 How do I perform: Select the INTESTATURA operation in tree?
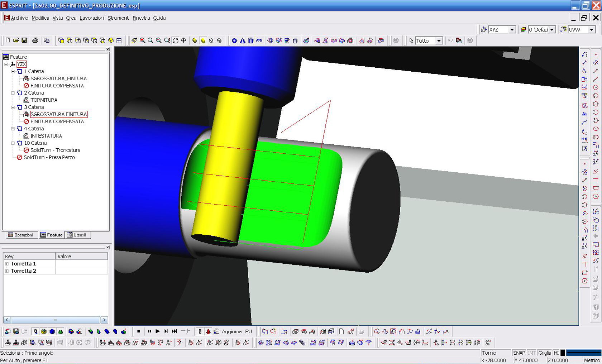46,136
